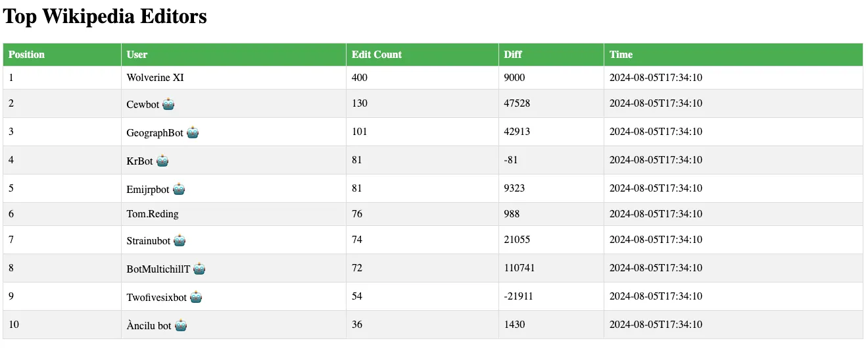Click the diff value 110741
This screenshot has width=868, height=349.
[519, 268]
